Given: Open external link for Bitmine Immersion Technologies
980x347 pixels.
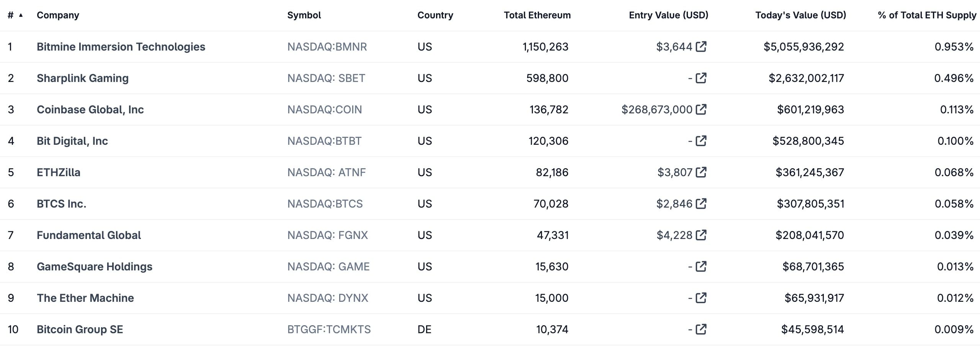Looking at the screenshot, I should [x=701, y=47].
